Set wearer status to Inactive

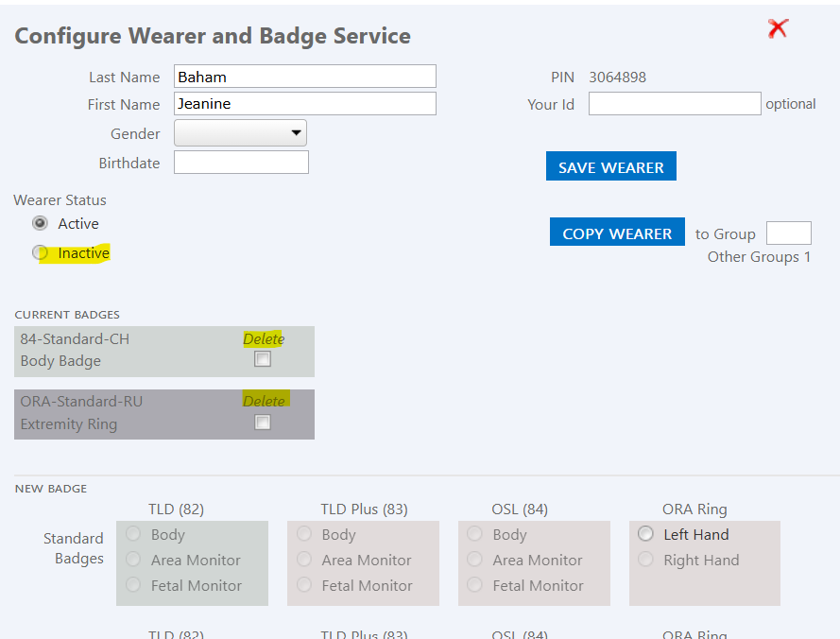[x=40, y=252]
